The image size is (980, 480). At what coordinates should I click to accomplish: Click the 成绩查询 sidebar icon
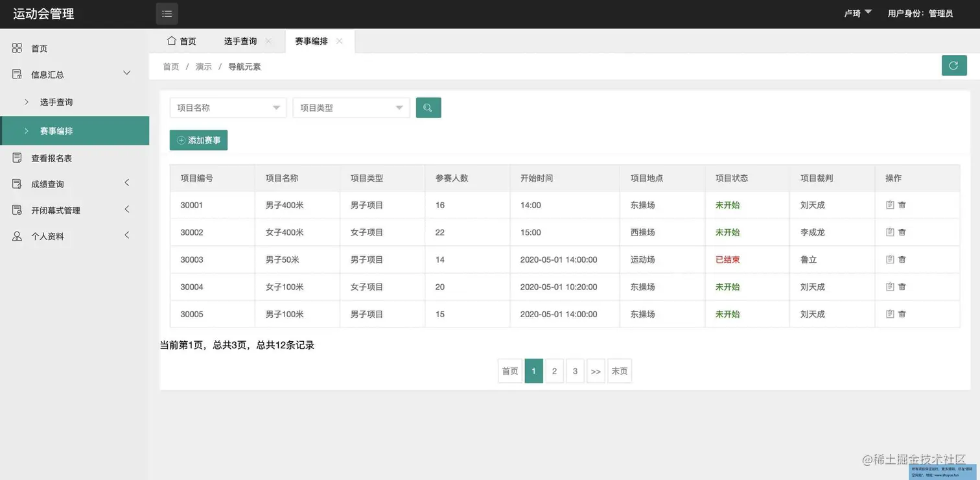pos(17,184)
